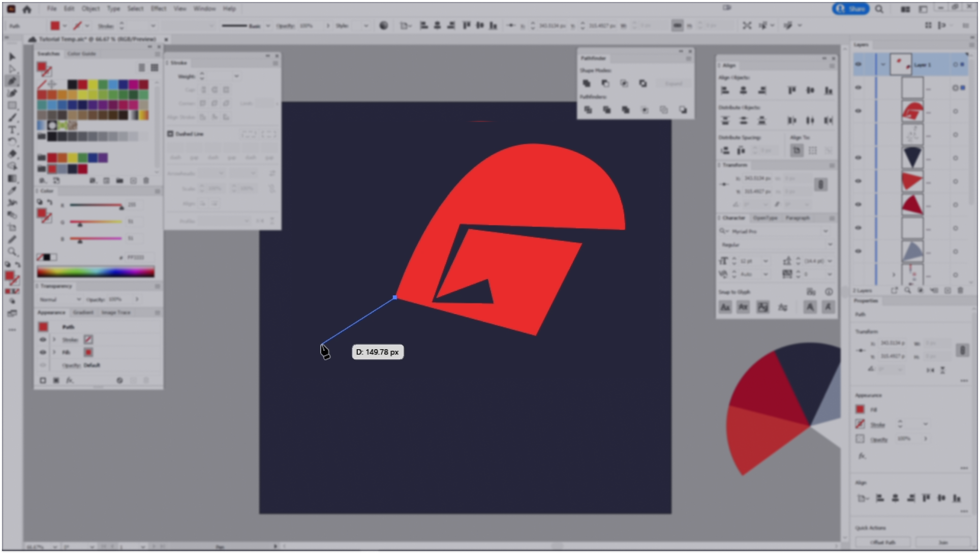
Task: Click Vertical Align Top in Align panel
Action: click(792, 90)
